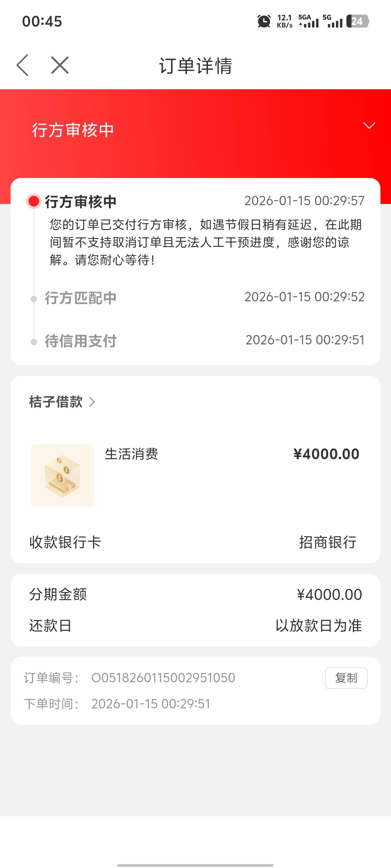Open the 桔子借款 chevron link
This screenshot has height=868, width=391.
click(x=92, y=402)
